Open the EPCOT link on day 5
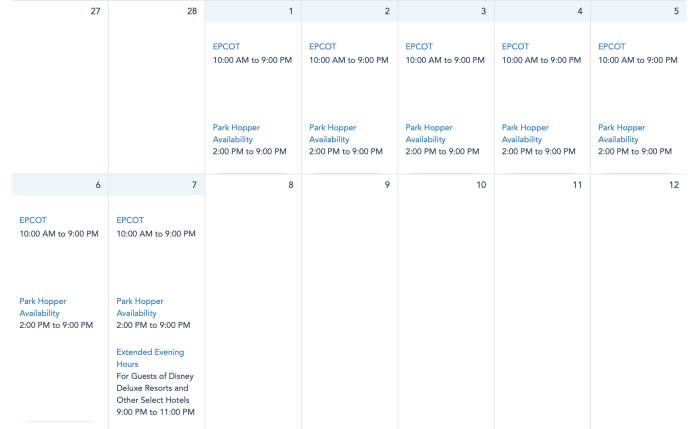Image resolution: width=700 pixels, height=429 pixels. point(611,46)
